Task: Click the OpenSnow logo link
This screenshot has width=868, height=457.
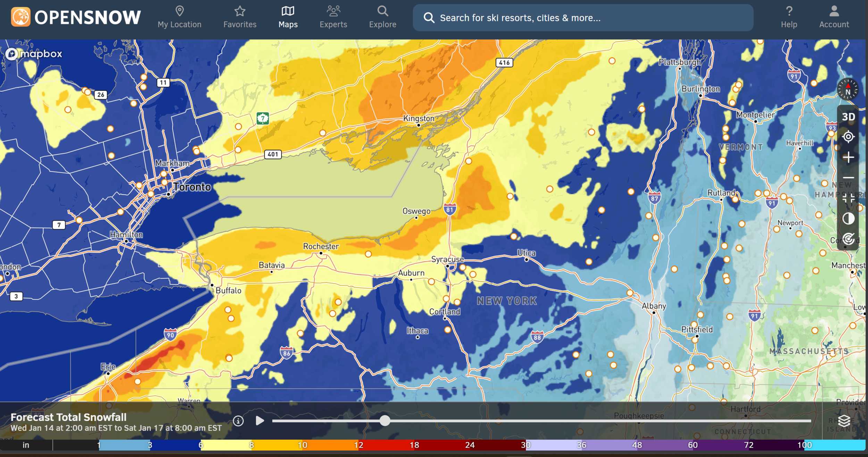Action: [x=76, y=17]
